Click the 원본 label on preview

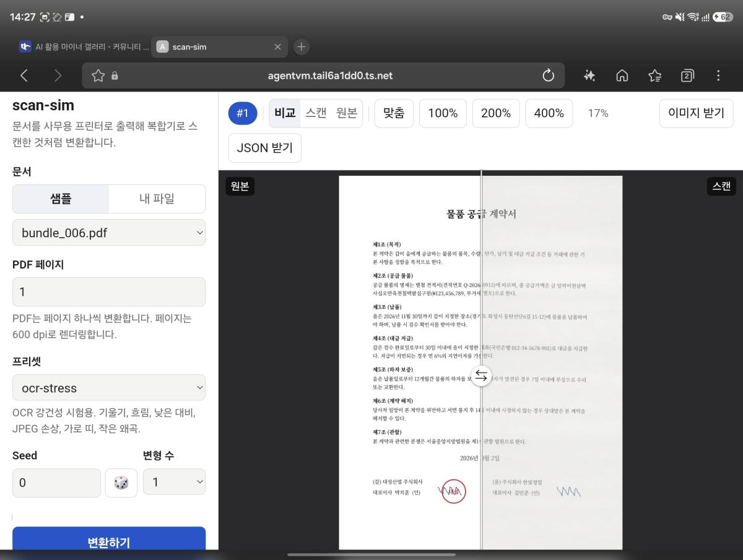[240, 186]
